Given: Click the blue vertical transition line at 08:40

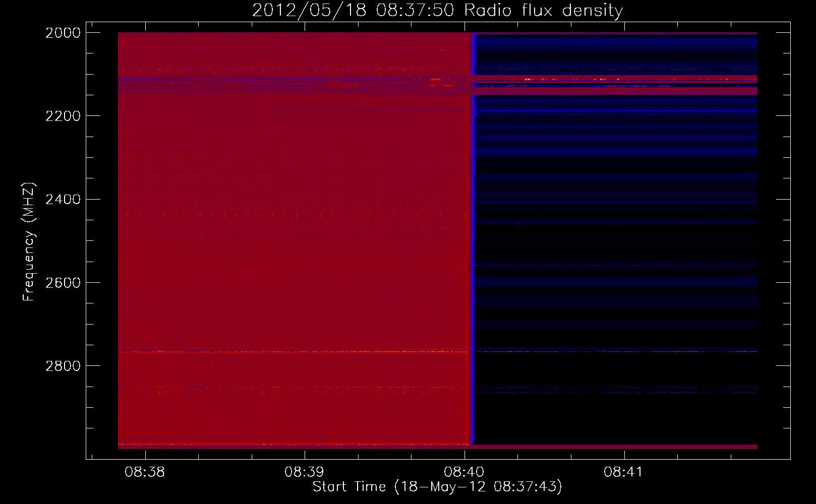Looking at the screenshot, I should tap(473, 238).
